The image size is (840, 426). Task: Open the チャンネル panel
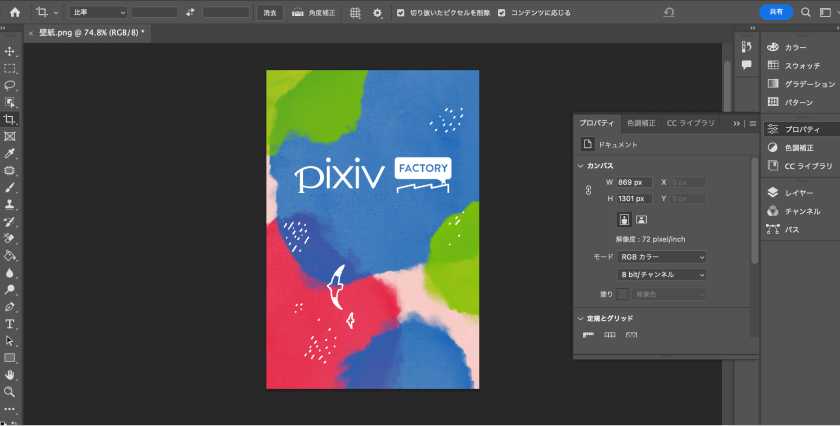[800, 211]
